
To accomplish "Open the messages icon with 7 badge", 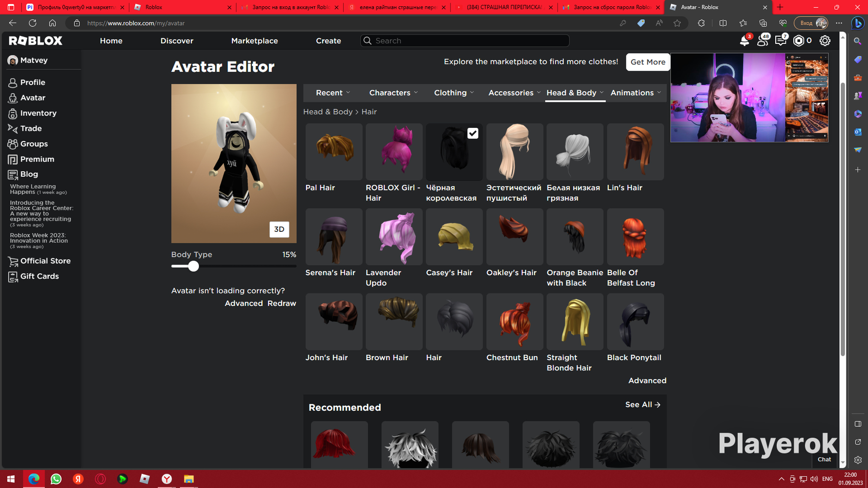I will pos(781,41).
